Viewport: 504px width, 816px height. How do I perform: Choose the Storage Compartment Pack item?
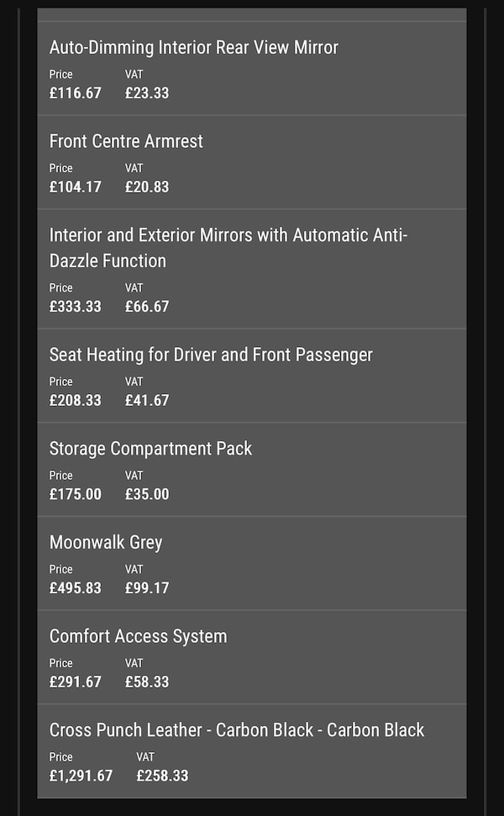(x=150, y=449)
